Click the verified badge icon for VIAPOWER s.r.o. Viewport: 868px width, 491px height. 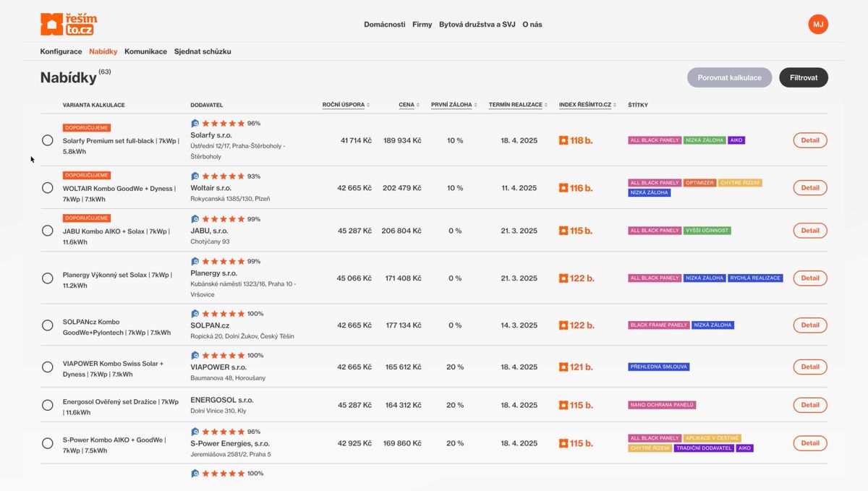pyautogui.click(x=195, y=355)
